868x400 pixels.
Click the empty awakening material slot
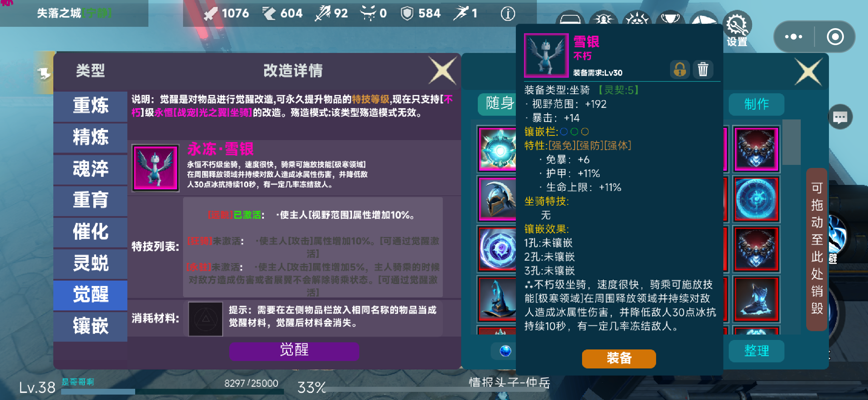pyautogui.click(x=205, y=319)
